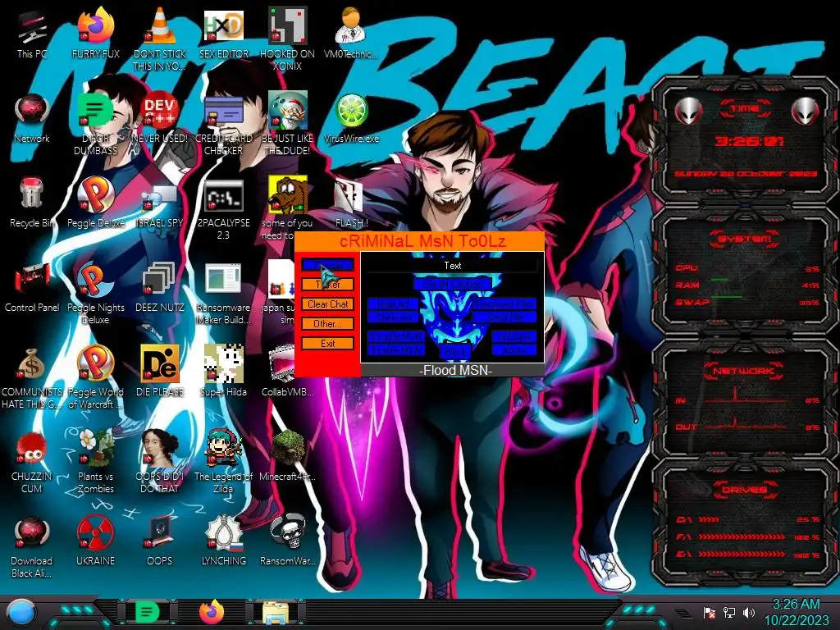Open the Control Panel desktop icon
Viewport: 840px width, 630px height.
point(32,287)
